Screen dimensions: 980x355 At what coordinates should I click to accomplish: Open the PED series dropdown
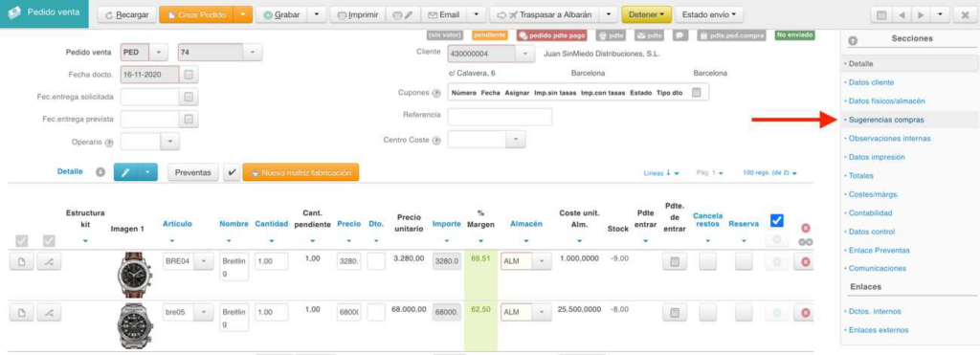[159, 53]
